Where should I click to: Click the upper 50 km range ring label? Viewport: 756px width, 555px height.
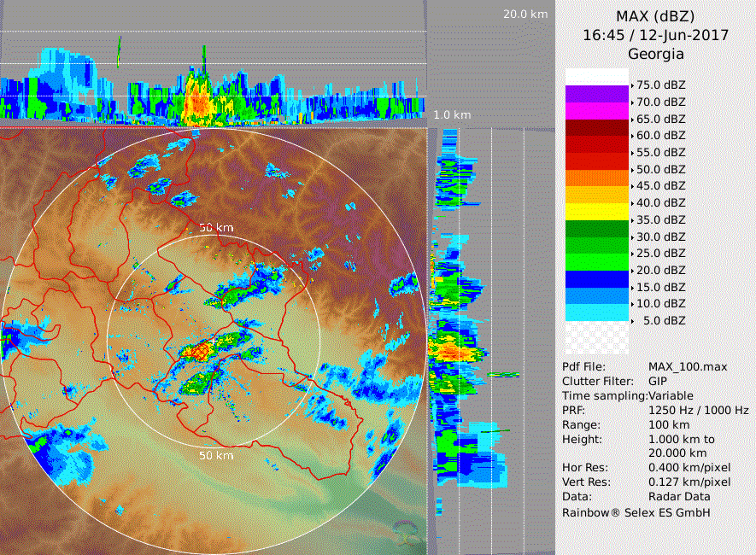point(216,228)
